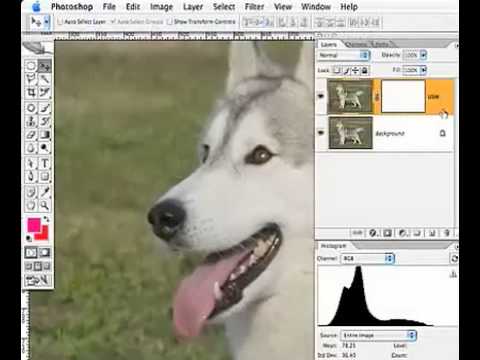Select the Magic Wand tool
This screenshot has height=360, width=480.
[x=45, y=79]
